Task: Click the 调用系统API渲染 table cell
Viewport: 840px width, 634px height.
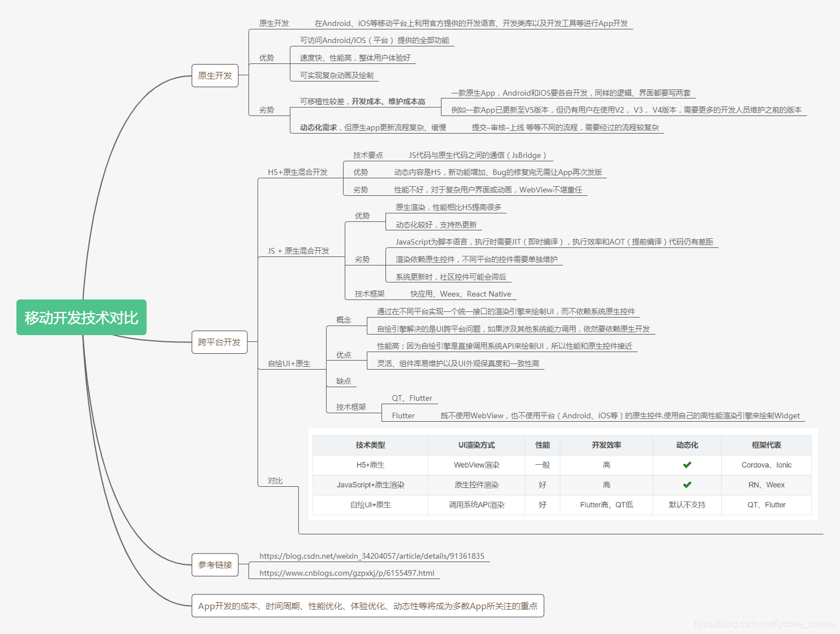Action: [477, 504]
